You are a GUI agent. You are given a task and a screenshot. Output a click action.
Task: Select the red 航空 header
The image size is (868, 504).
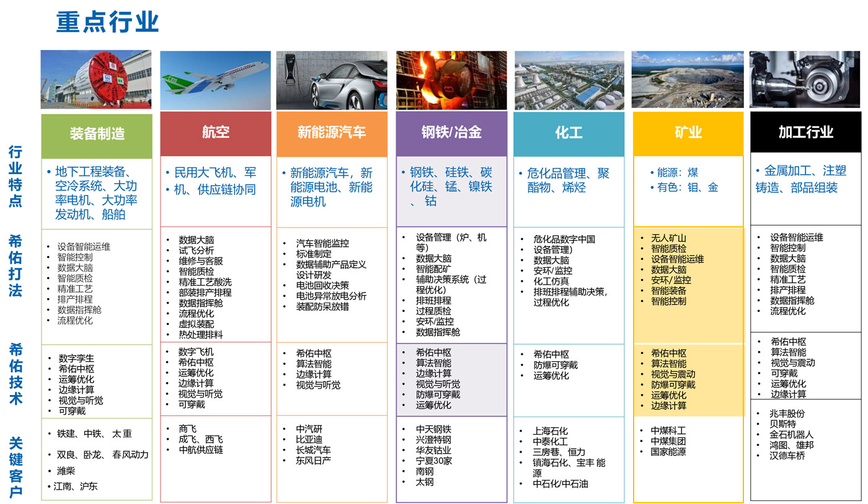click(x=216, y=134)
